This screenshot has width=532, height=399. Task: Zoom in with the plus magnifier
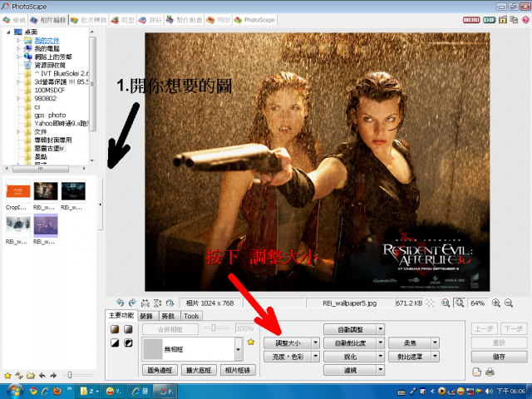click(x=496, y=303)
